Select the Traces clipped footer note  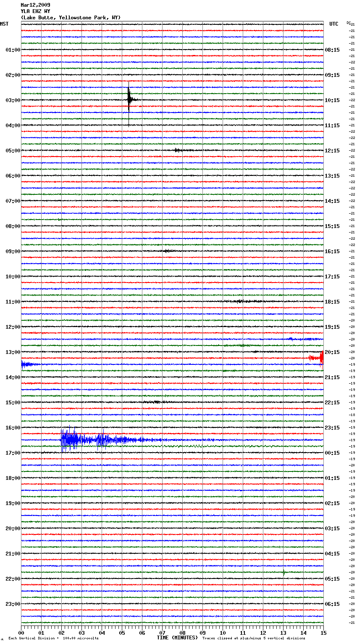pos(254,638)
